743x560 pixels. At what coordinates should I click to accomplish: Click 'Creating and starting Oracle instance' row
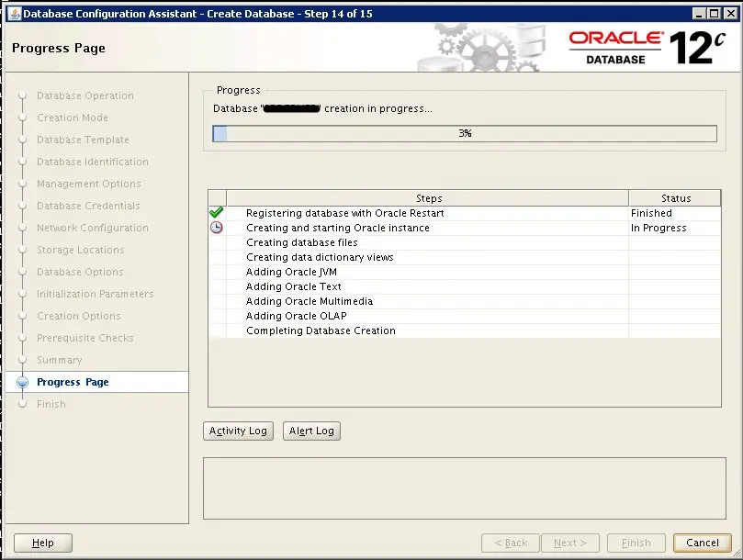[x=465, y=228]
